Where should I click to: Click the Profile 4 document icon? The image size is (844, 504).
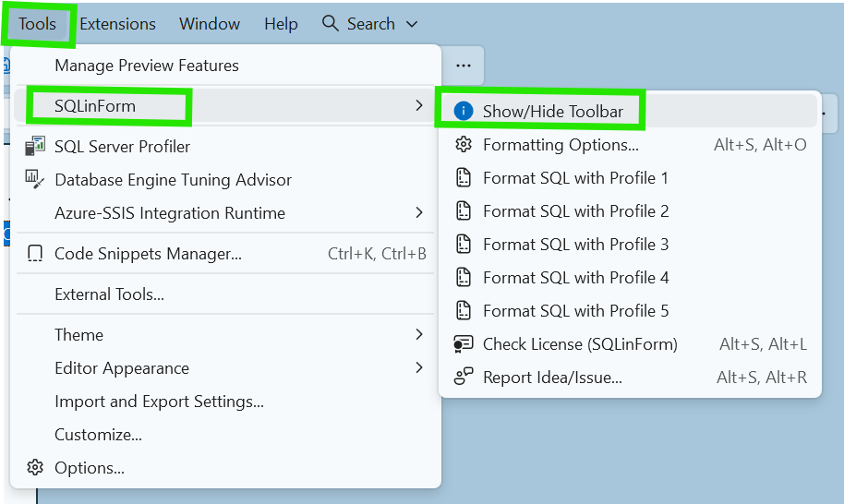[464, 278]
